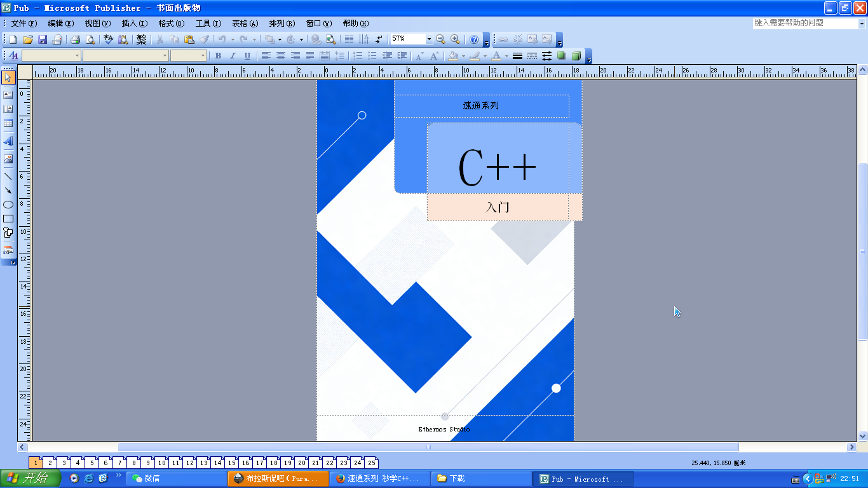Click the Fill Color paint bucket
The height and width of the screenshot is (488, 868).
click(452, 56)
